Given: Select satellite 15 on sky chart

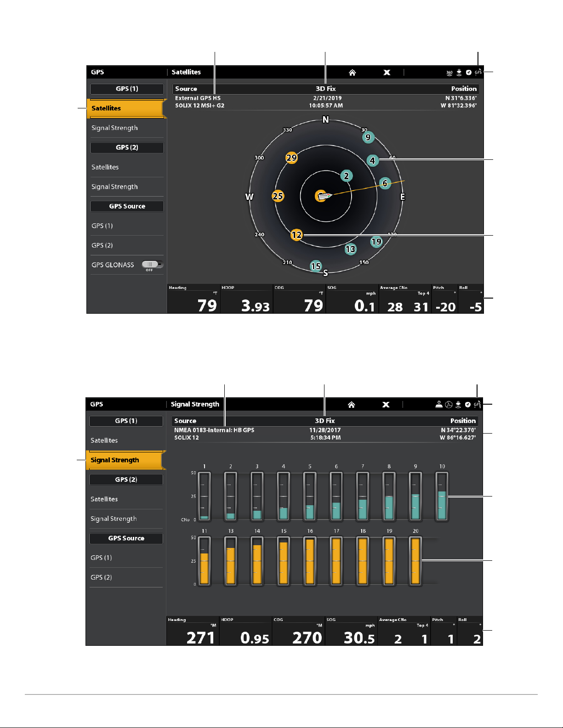Looking at the screenshot, I should pyautogui.click(x=316, y=266).
